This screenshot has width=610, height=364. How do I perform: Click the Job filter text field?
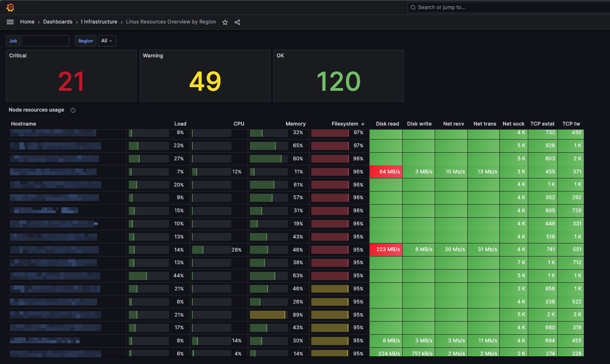[45, 41]
